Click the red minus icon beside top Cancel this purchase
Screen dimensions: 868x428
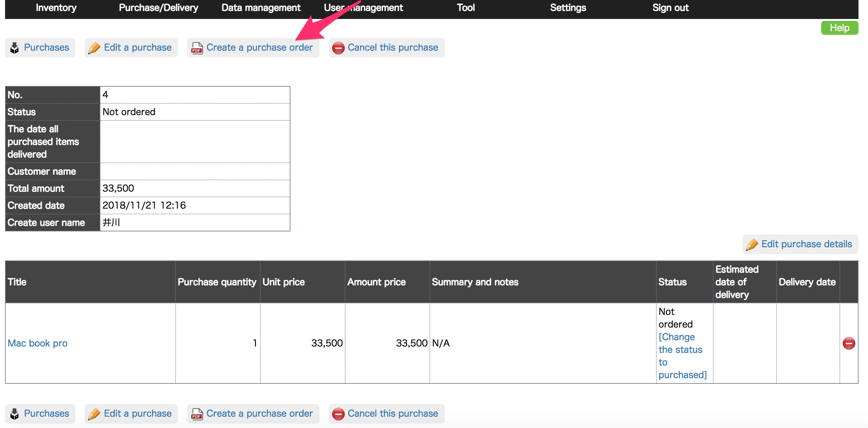pyautogui.click(x=338, y=48)
